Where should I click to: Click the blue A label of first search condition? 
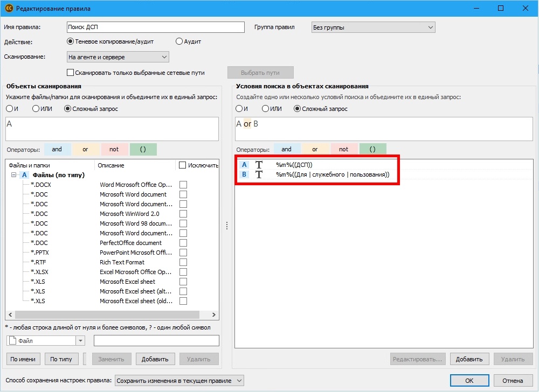point(244,165)
